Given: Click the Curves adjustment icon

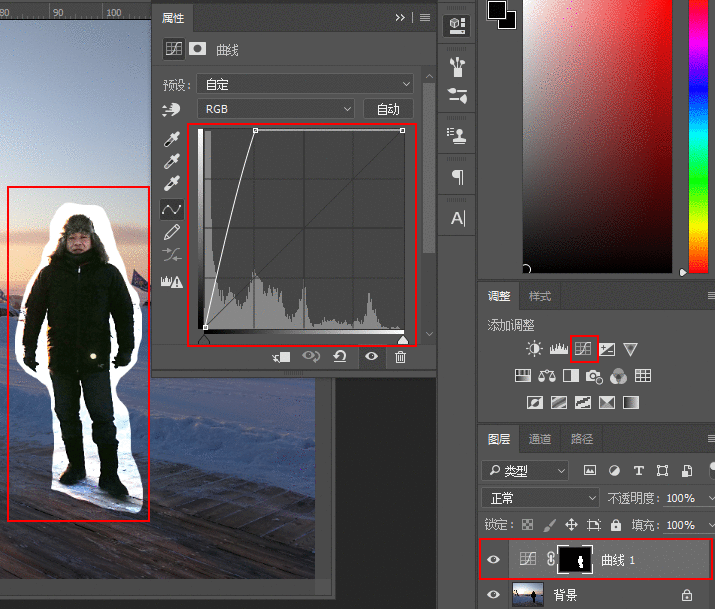Looking at the screenshot, I should pyautogui.click(x=583, y=349).
